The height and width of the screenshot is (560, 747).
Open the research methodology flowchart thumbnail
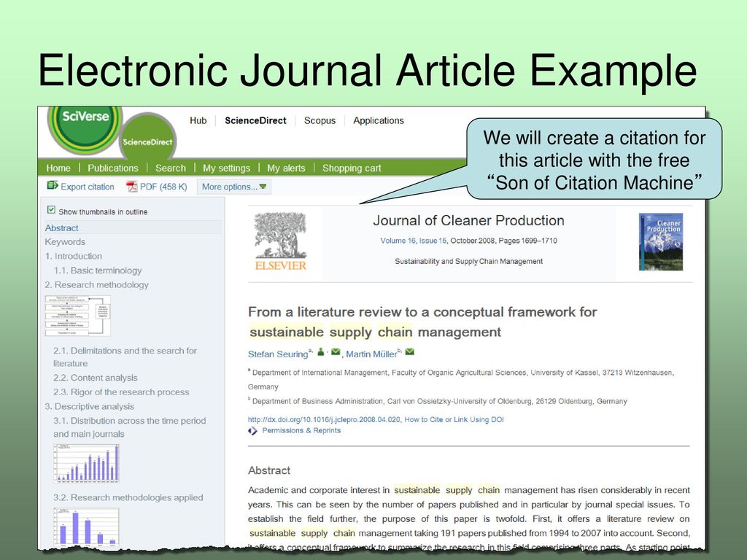(77, 316)
